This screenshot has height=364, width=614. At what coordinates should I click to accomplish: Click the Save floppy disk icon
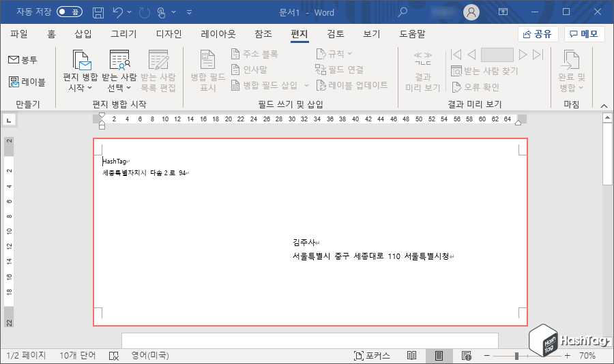[x=98, y=12]
